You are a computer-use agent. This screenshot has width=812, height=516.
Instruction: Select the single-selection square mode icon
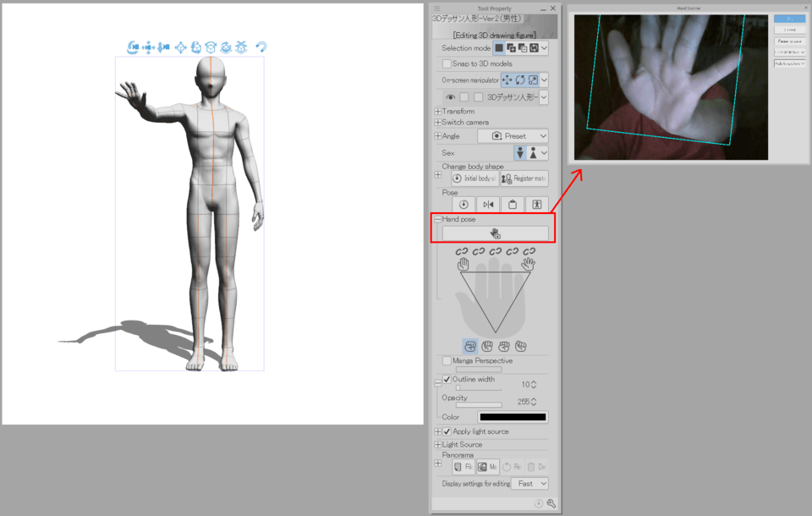tap(499, 48)
